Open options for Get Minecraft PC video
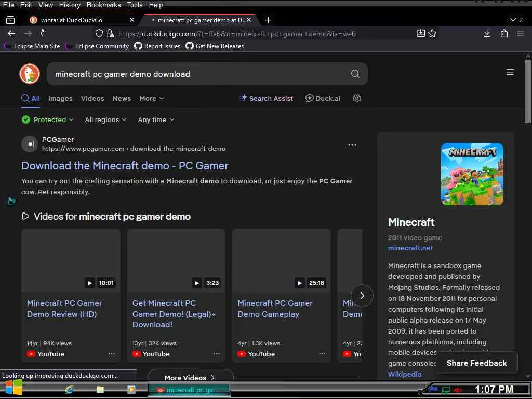The width and height of the screenshot is (532, 399). pos(217,354)
